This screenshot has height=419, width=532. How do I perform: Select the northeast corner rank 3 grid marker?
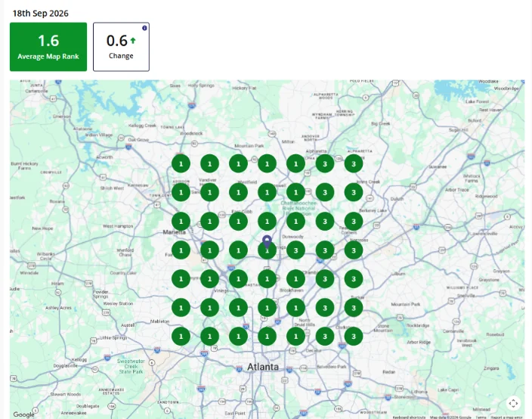(x=354, y=164)
